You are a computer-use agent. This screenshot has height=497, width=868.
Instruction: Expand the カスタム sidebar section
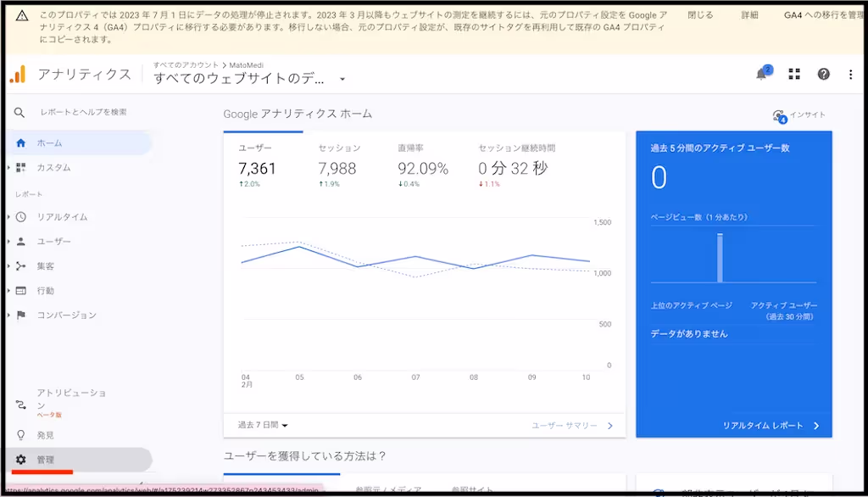(x=8, y=167)
